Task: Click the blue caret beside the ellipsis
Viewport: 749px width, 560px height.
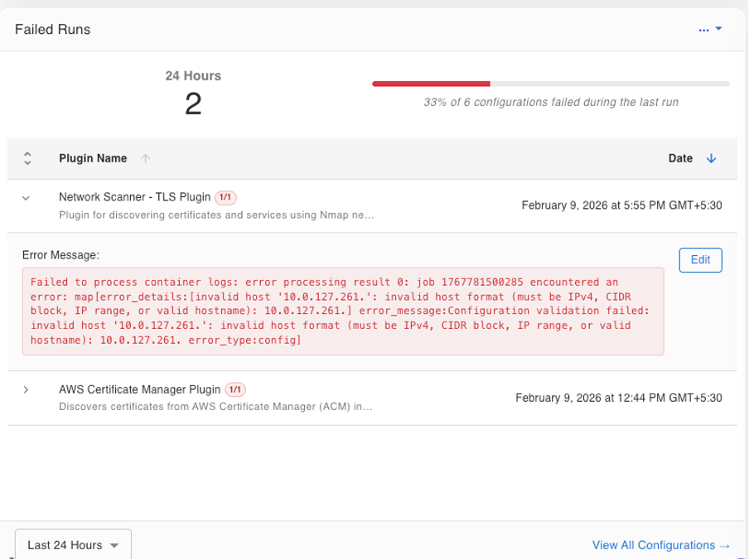Action: [718, 29]
